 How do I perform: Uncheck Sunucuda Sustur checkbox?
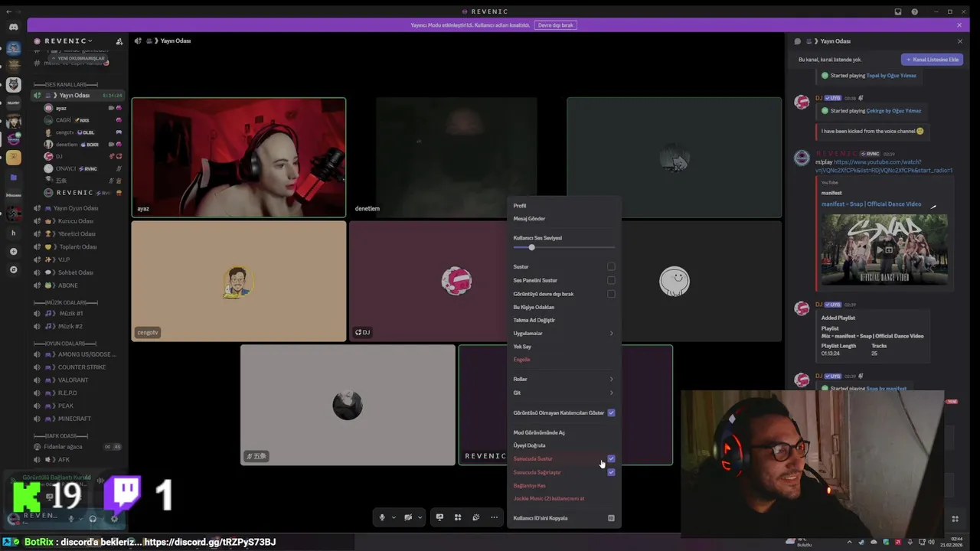click(x=611, y=458)
